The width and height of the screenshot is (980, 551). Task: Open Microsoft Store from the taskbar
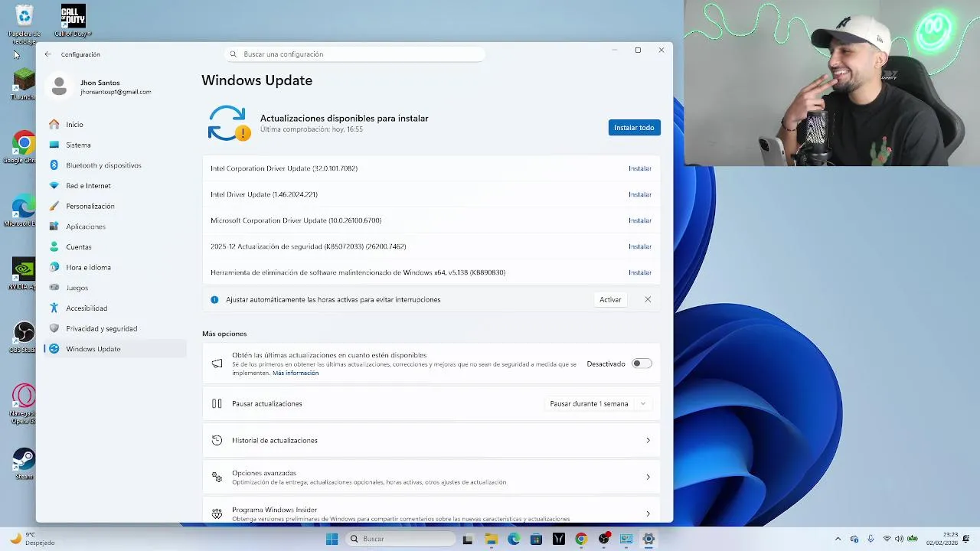pos(536,540)
